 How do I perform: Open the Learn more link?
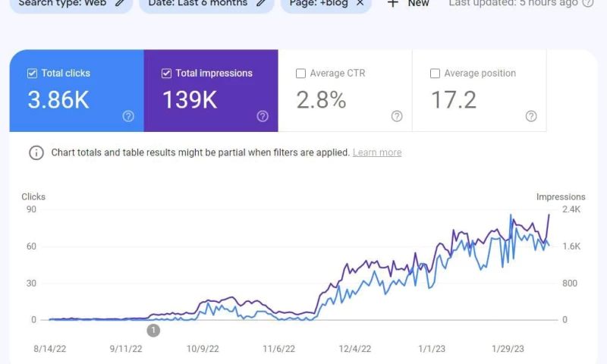[x=377, y=152]
